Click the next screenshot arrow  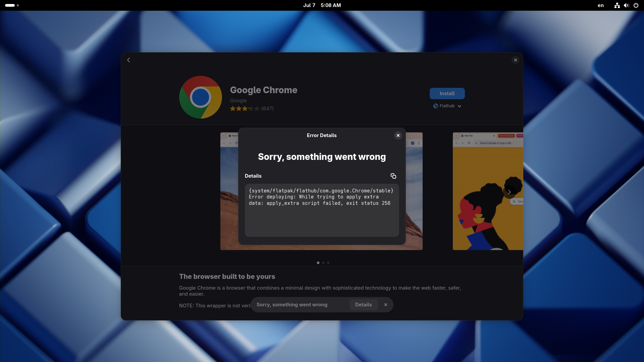coord(509,192)
